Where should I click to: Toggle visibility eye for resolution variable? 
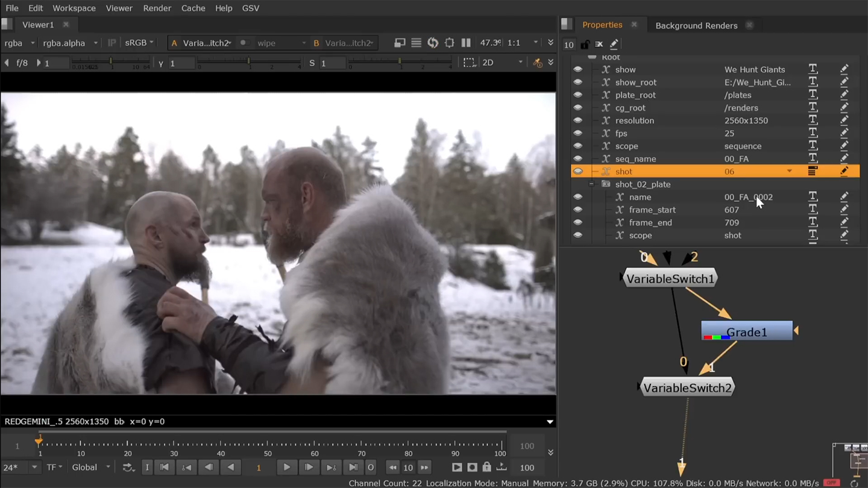click(578, 120)
